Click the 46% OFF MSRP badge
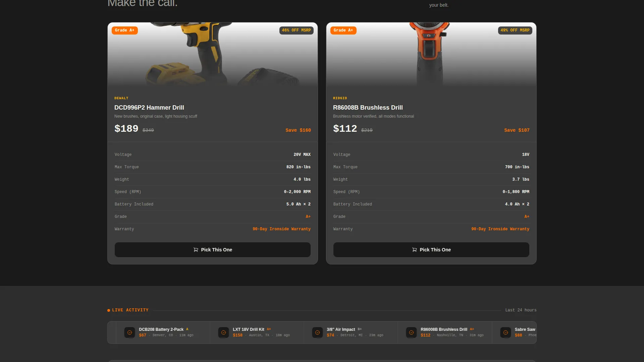 click(x=296, y=30)
